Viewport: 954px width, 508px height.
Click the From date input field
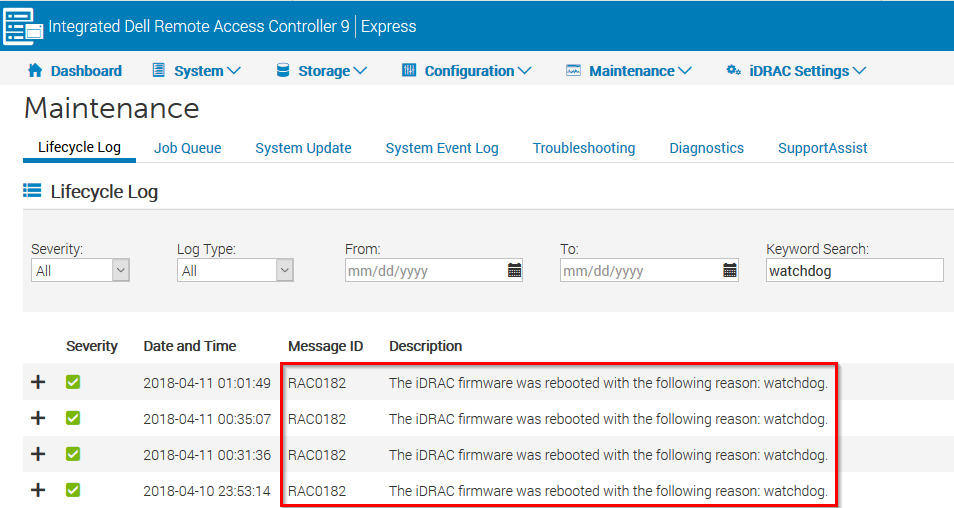[x=424, y=270]
